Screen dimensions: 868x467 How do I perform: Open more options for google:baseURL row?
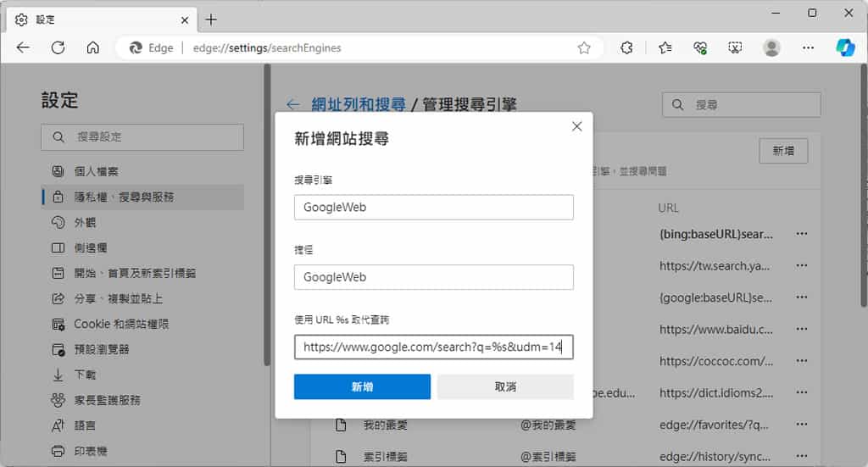click(801, 297)
